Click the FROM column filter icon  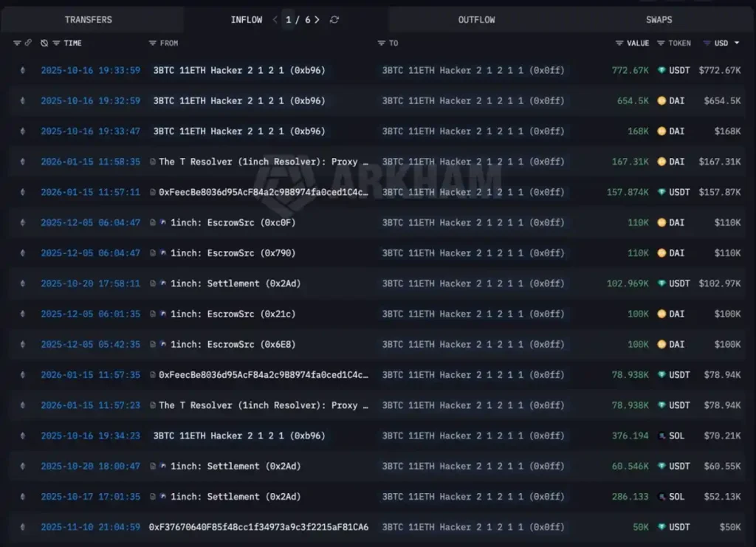[x=153, y=43]
